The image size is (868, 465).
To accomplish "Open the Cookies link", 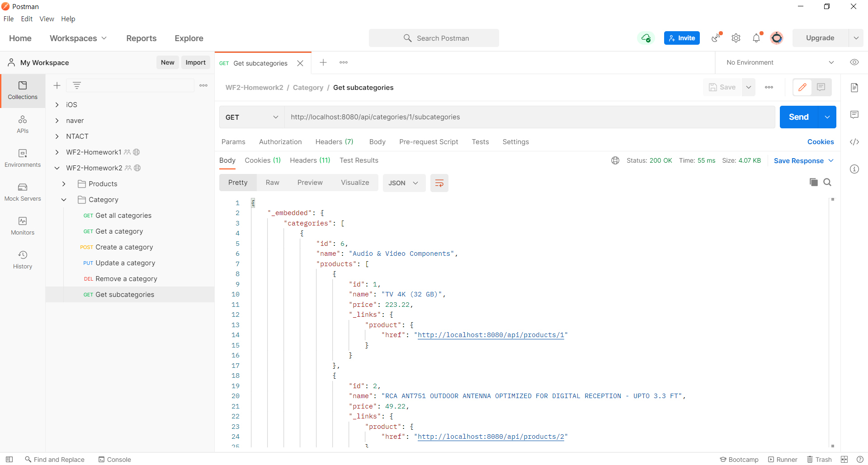I will coord(821,142).
